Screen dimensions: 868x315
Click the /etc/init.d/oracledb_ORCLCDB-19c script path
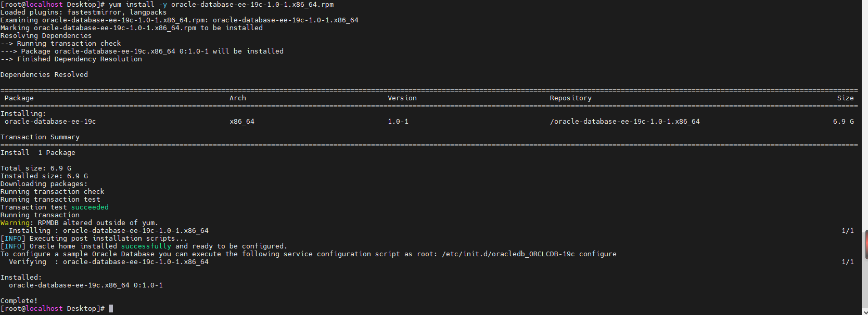(x=508, y=254)
